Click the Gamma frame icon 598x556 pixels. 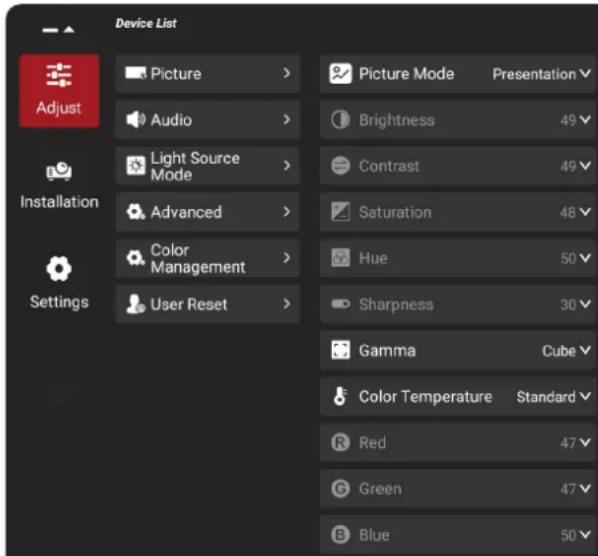pyautogui.click(x=340, y=350)
